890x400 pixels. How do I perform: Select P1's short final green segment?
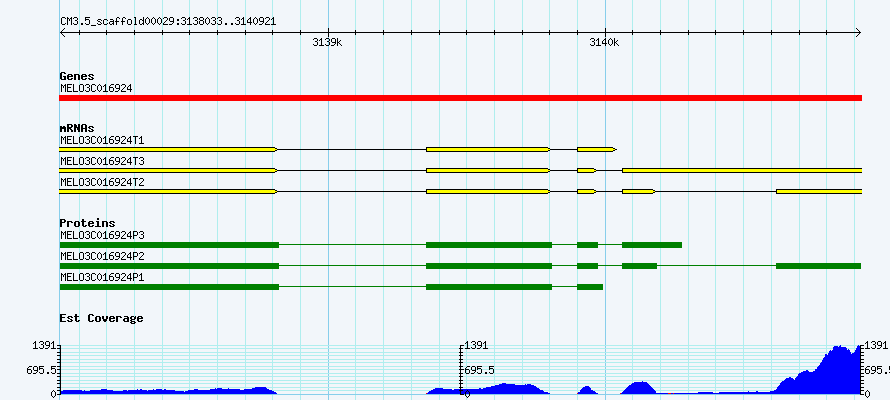[x=590, y=287]
